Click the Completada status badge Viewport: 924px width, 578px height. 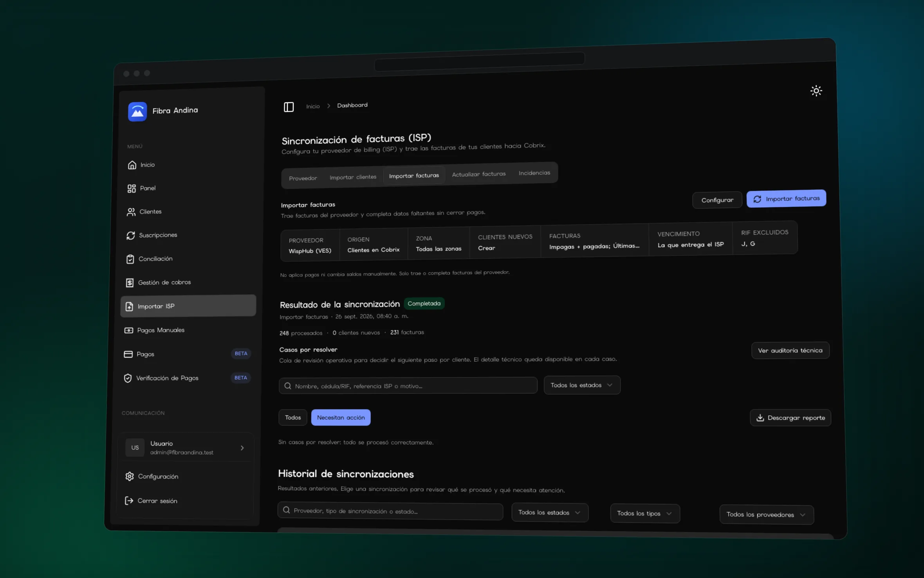(424, 303)
